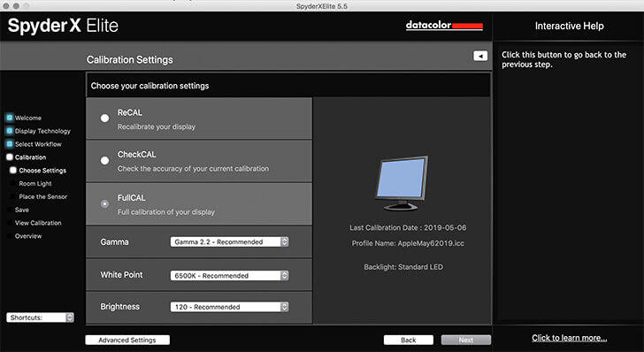644x352 pixels.
Task: Click the Display Technology step indicator square
Action: point(10,131)
